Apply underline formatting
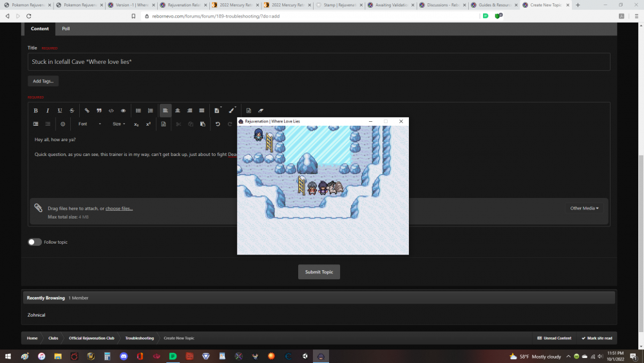The width and height of the screenshot is (644, 363). point(59,111)
